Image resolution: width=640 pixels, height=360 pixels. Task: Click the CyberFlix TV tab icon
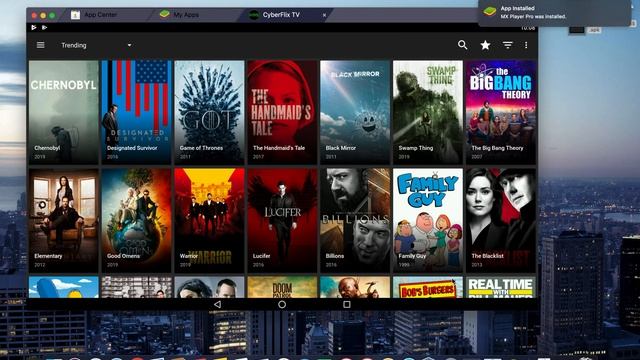[x=254, y=15]
